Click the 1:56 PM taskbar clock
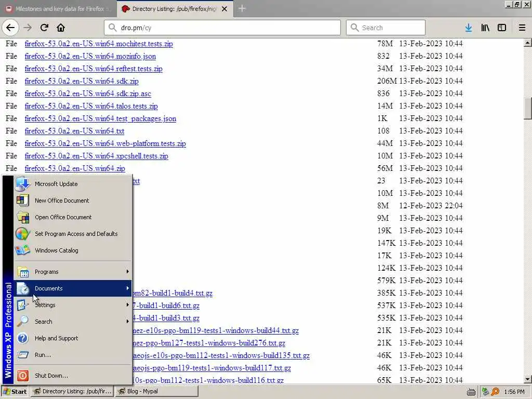The height and width of the screenshot is (399, 532). pos(514,392)
